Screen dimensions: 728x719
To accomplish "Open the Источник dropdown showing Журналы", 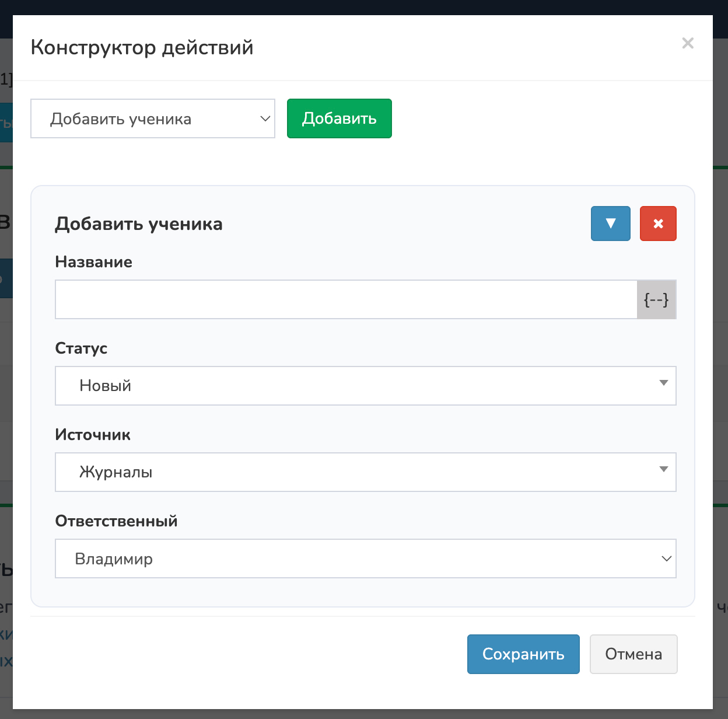I will [365, 472].
